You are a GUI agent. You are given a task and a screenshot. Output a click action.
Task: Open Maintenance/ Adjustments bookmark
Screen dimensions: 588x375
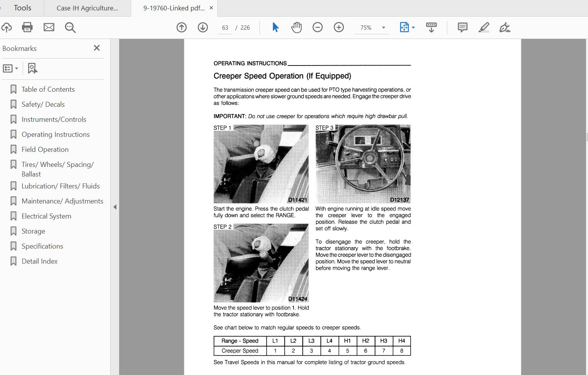(x=62, y=201)
